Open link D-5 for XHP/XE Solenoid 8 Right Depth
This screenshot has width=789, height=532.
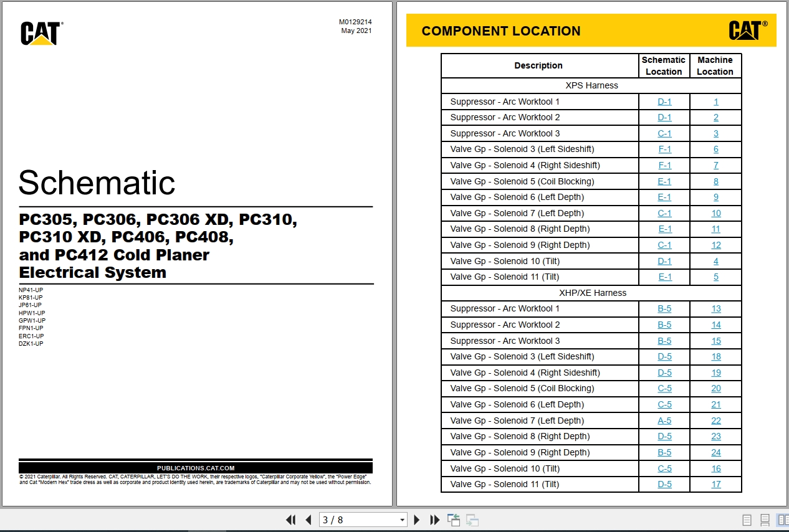(x=664, y=436)
